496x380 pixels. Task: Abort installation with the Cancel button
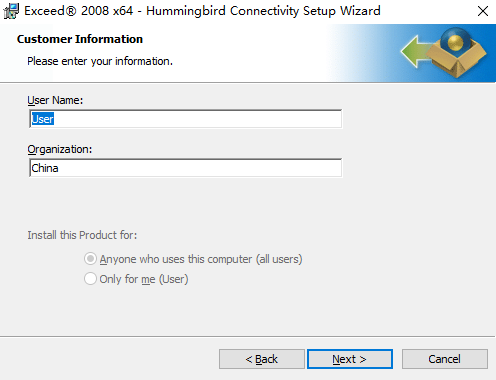pos(445,359)
